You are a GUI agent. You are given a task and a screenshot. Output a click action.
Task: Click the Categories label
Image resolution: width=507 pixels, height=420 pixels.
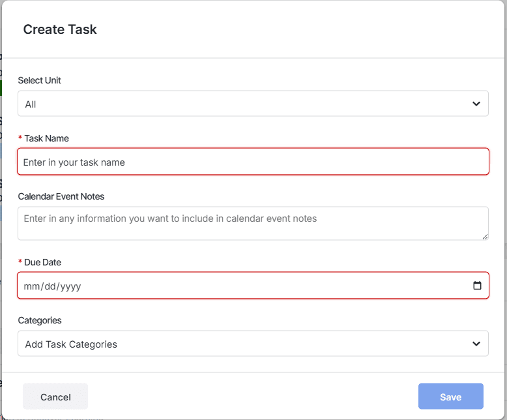[x=40, y=320]
